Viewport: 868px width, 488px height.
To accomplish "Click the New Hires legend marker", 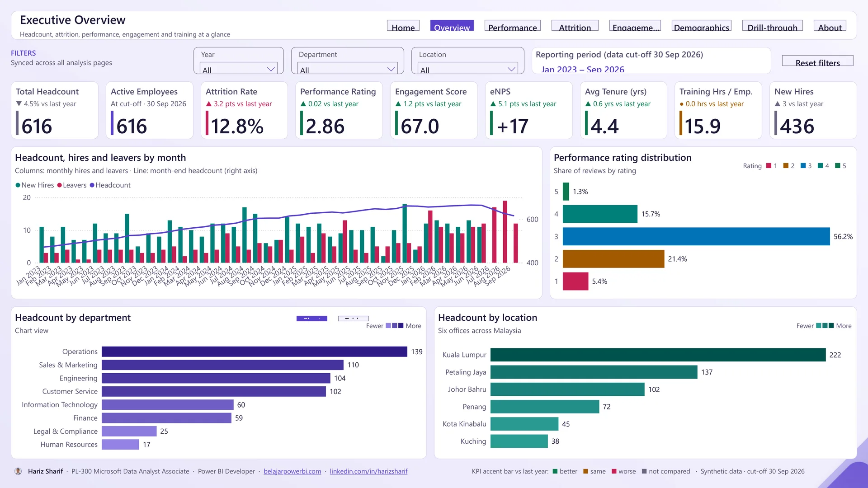I will pyautogui.click(x=18, y=185).
